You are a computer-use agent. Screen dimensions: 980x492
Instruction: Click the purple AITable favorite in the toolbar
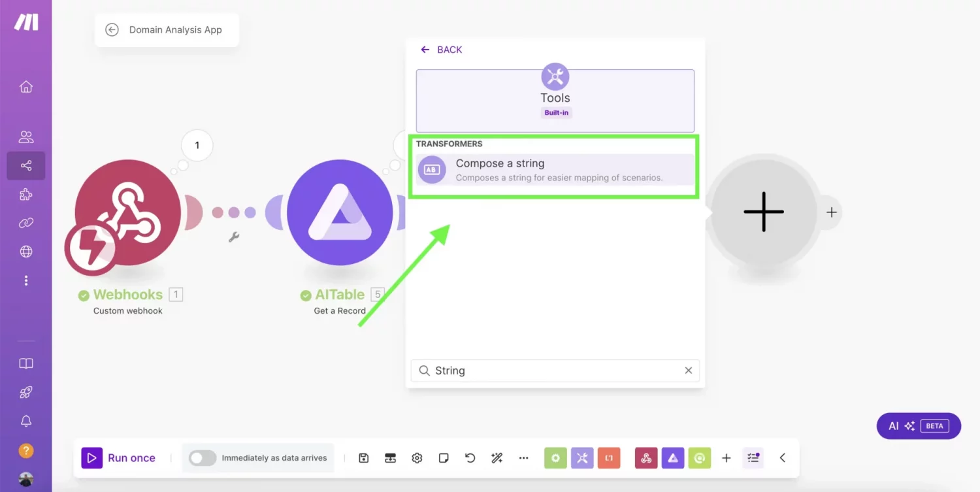673,458
